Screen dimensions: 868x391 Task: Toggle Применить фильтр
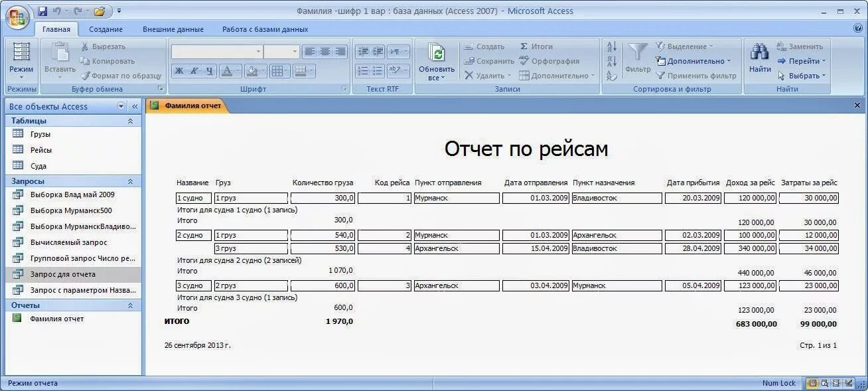pyautogui.click(x=696, y=76)
